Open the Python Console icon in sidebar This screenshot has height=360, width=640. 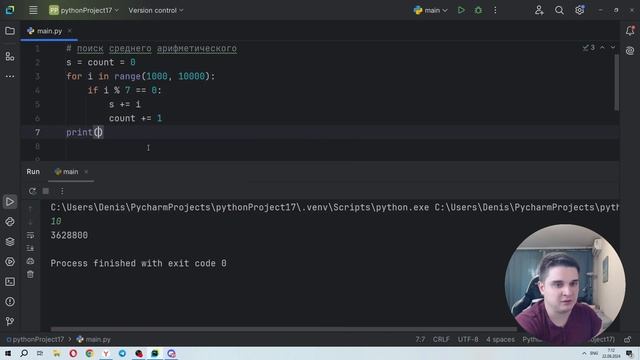pyautogui.click(x=10, y=222)
